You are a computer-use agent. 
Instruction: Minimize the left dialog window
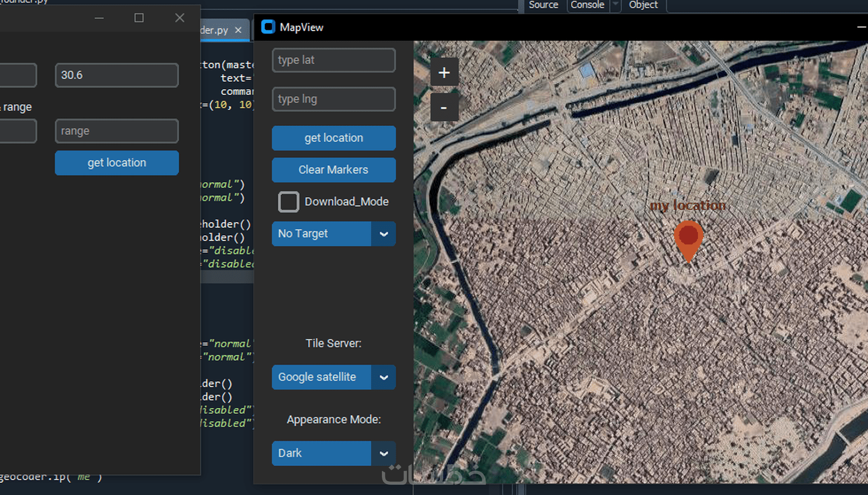click(99, 18)
